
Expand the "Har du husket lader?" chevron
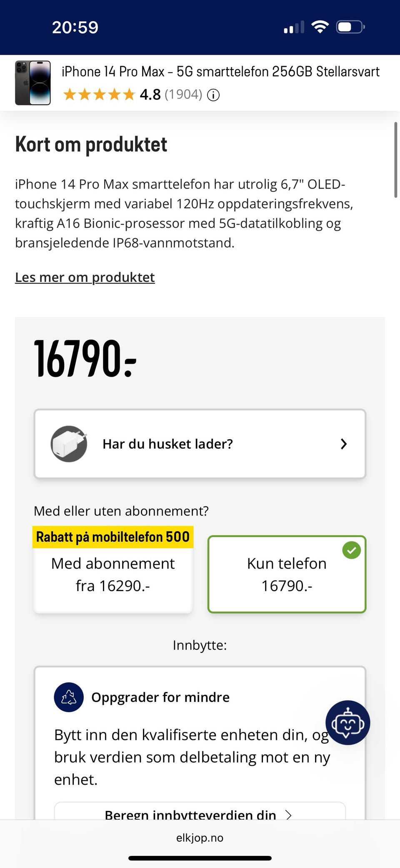(x=343, y=444)
